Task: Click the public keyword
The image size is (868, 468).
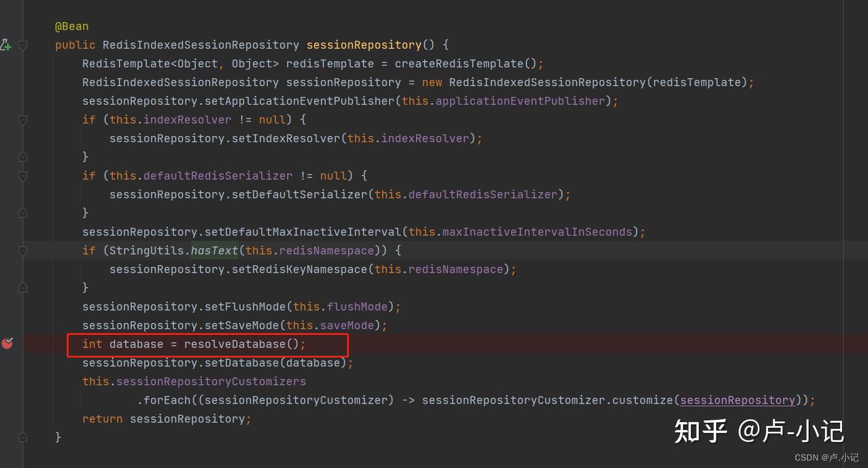Action: tap(75, 45)
